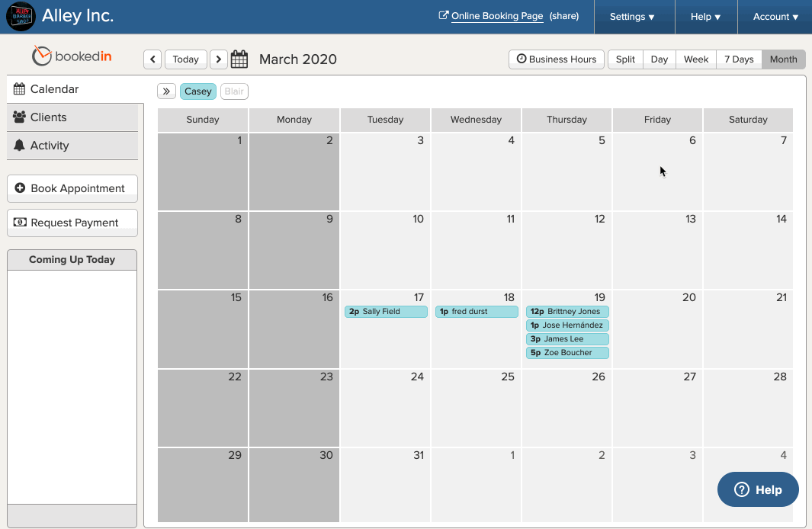Select March 9 day cell
812x529 pixels.
tap(294, 251)
